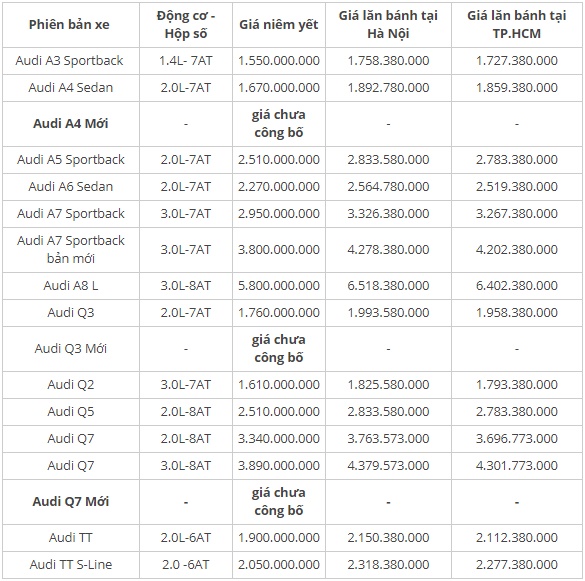Select the TP.HCM price 1.727.380.000
The height and width of the screenshot is (581, 585).
(x=517, y=60)
